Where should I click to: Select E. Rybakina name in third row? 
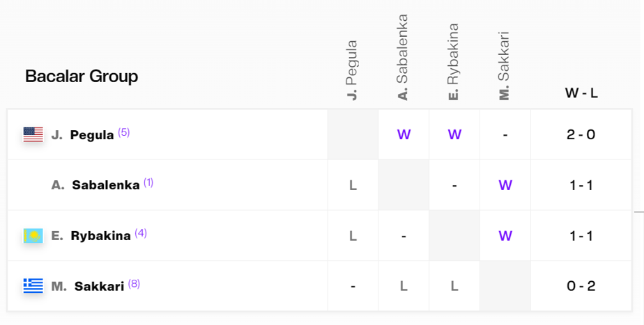(x=91, y=235)
